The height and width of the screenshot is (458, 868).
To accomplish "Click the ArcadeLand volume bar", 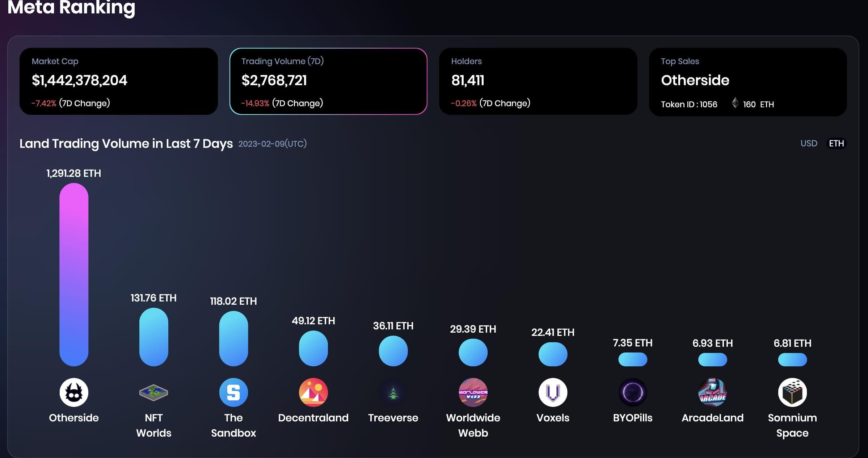I will 712,359.
